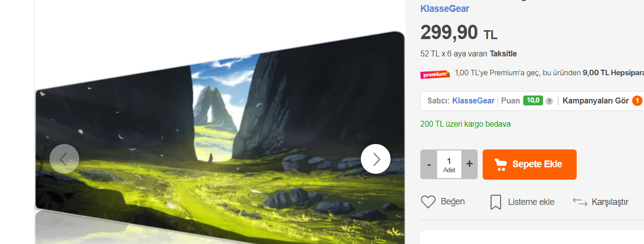Show the next product image arrow
644x244 pixels.
(376, 159)
